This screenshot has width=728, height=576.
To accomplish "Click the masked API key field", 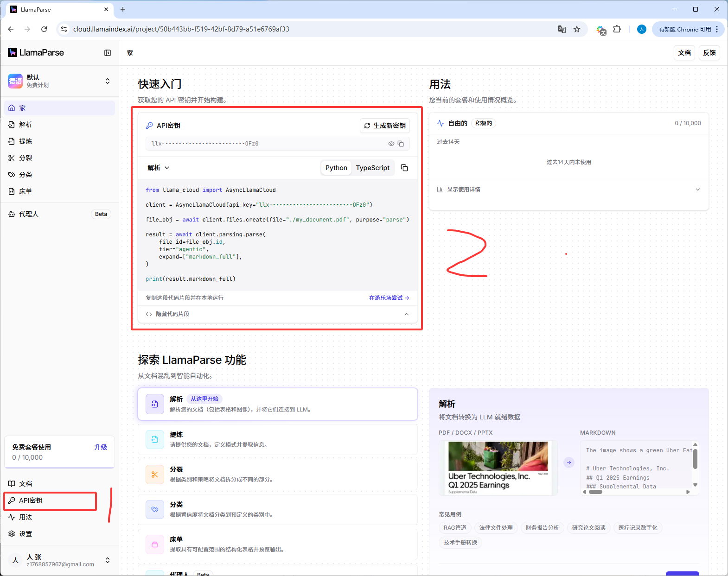I will tap(277, 144).
